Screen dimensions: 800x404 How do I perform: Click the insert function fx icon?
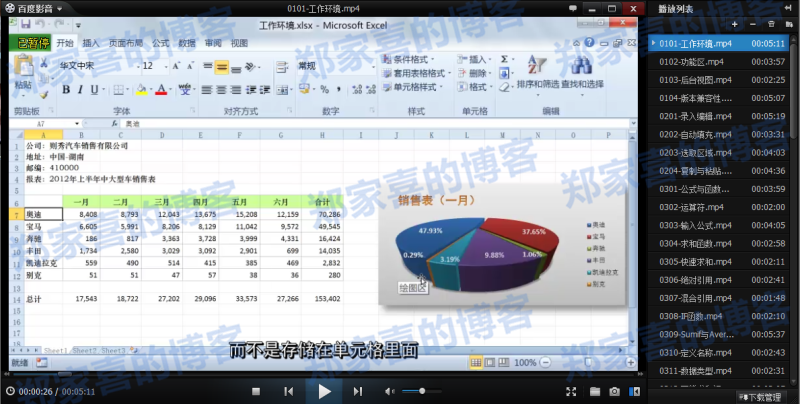click(115, 123)
